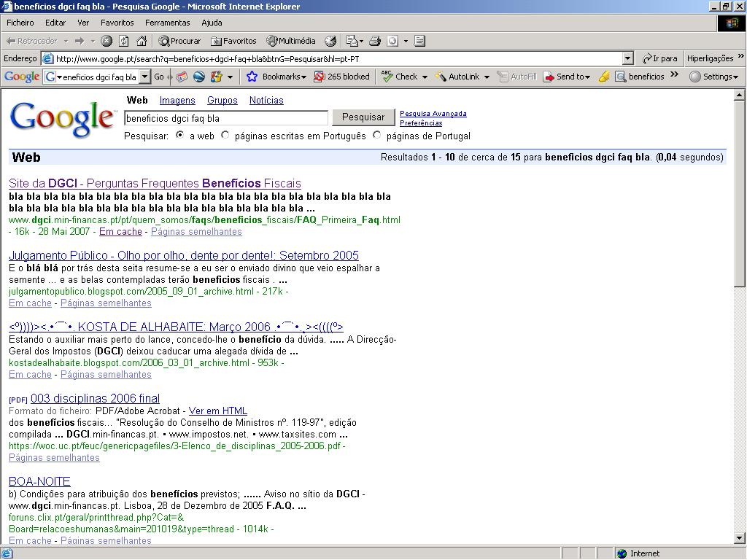Open 'KOSTA DE ALHABAITE: Março 2006' result
Image resolution: width=747 pixels, height=560 pixels.
pos(176,327)
